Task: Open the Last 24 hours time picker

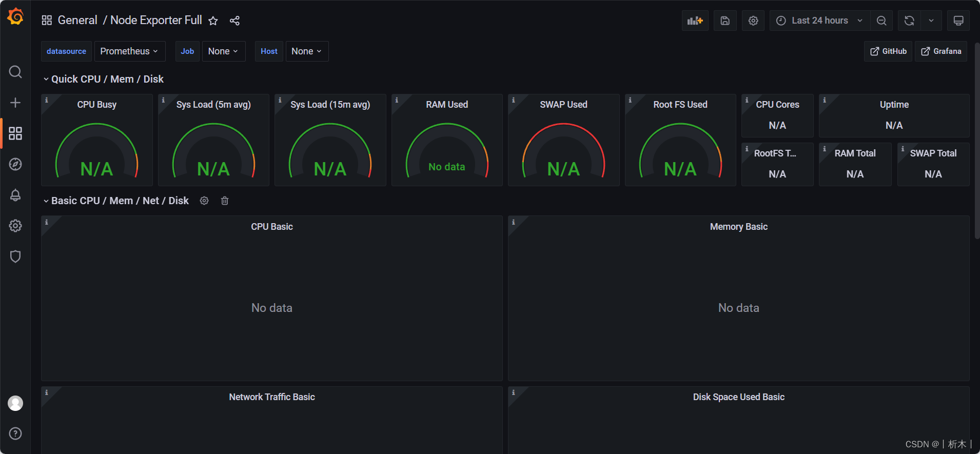Action: 819,21
